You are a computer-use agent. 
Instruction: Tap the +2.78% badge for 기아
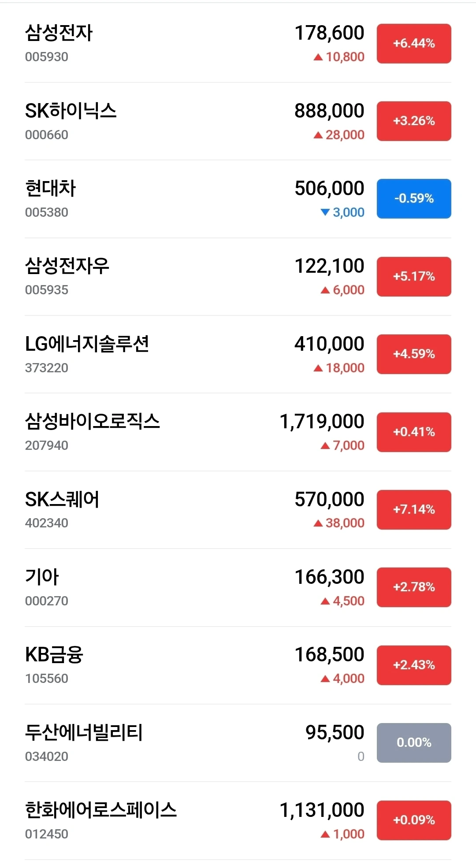click(414, 587)
